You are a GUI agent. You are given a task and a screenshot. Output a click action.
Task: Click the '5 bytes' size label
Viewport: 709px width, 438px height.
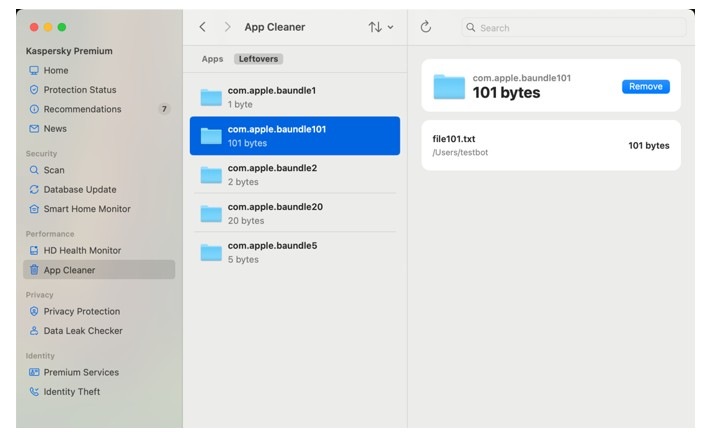click(243, 259)
